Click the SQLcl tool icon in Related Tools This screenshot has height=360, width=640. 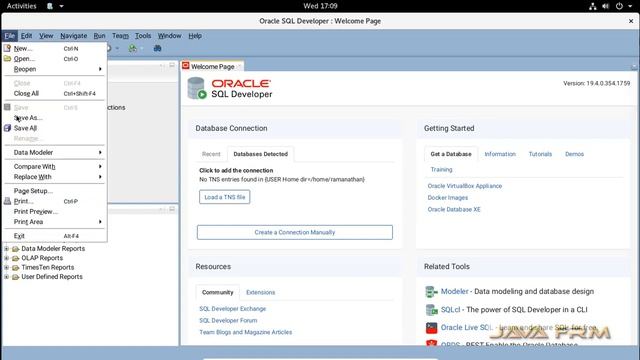click(431, 310)
